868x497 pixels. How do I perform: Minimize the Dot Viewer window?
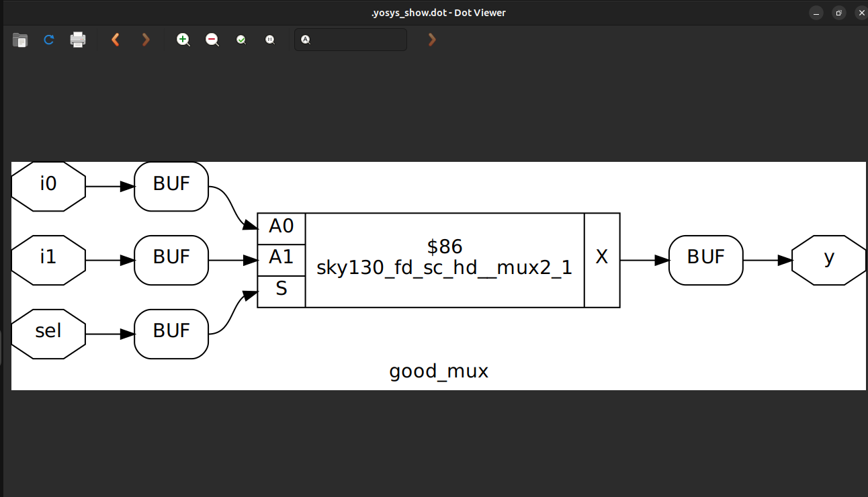pyautogui.click(x=816, y=12)
